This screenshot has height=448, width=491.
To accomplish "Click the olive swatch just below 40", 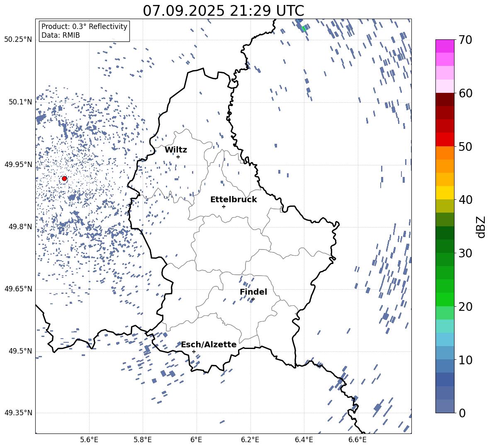I will coord(445,206).
